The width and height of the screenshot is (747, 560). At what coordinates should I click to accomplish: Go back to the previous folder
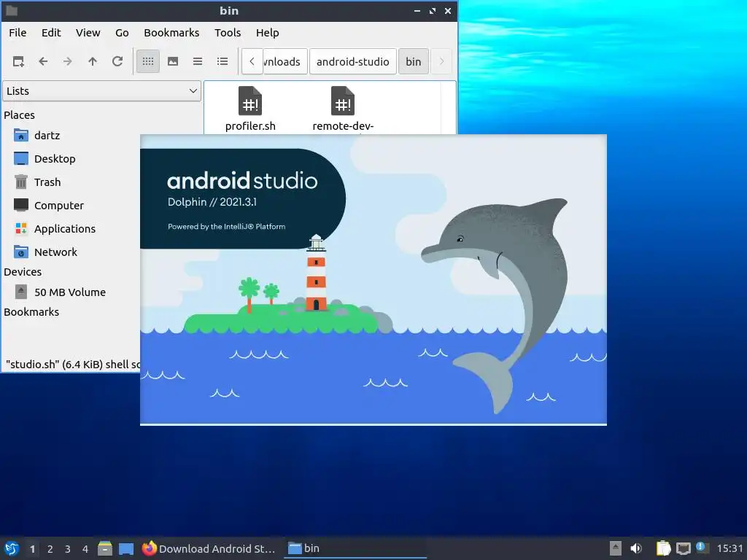click(43, 61)
